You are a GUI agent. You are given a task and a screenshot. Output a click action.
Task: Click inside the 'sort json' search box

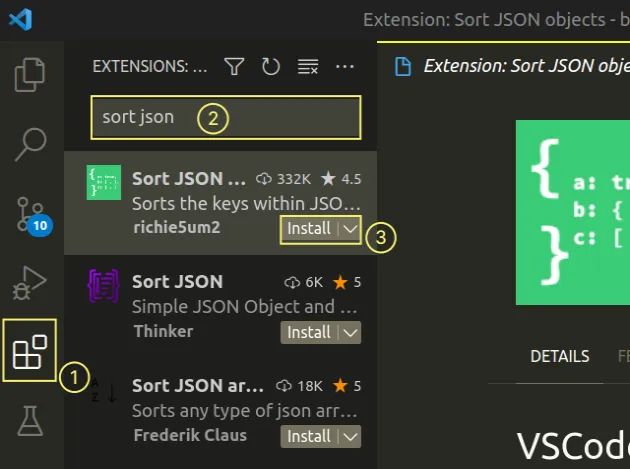226,118
